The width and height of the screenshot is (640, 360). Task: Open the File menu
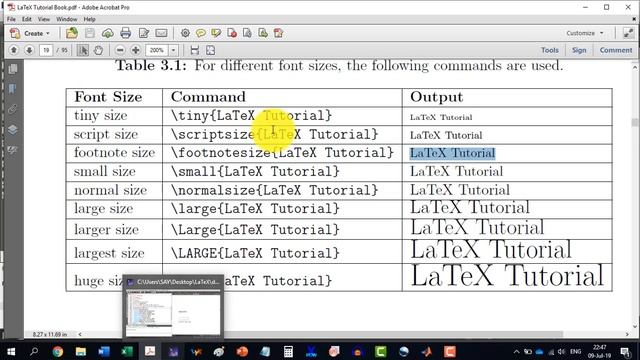click(11, 19)
